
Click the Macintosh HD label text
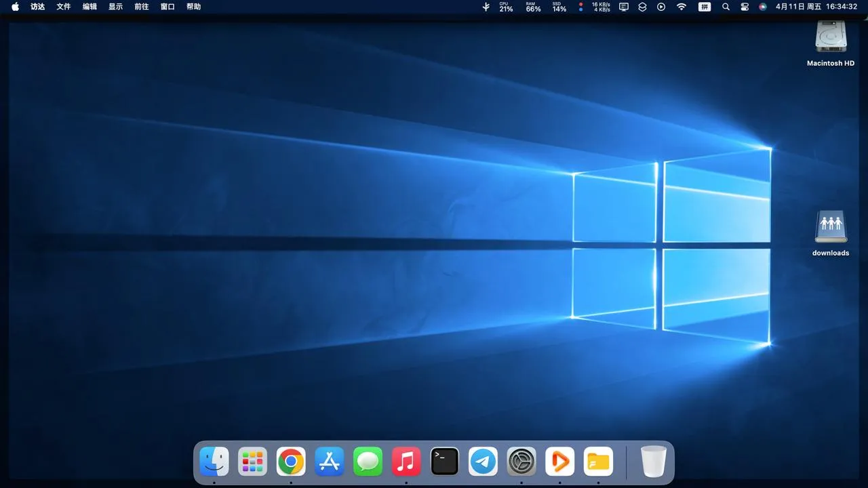[x=831, y=63]
